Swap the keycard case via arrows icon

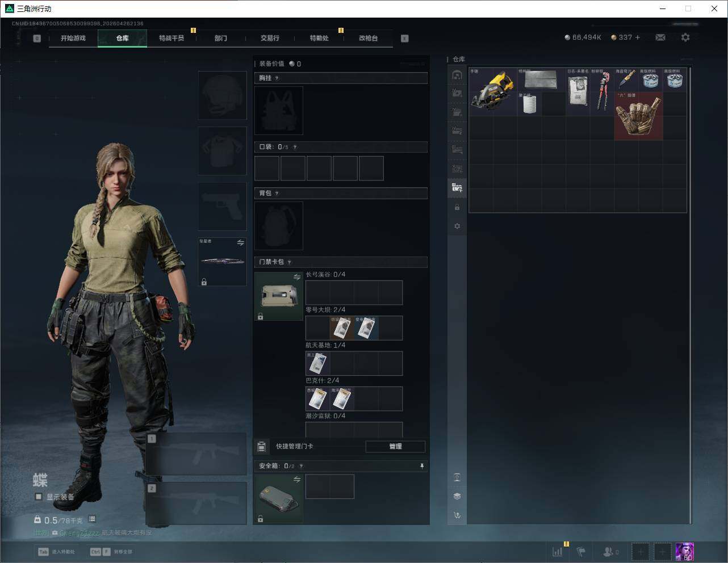coord(297,277)
